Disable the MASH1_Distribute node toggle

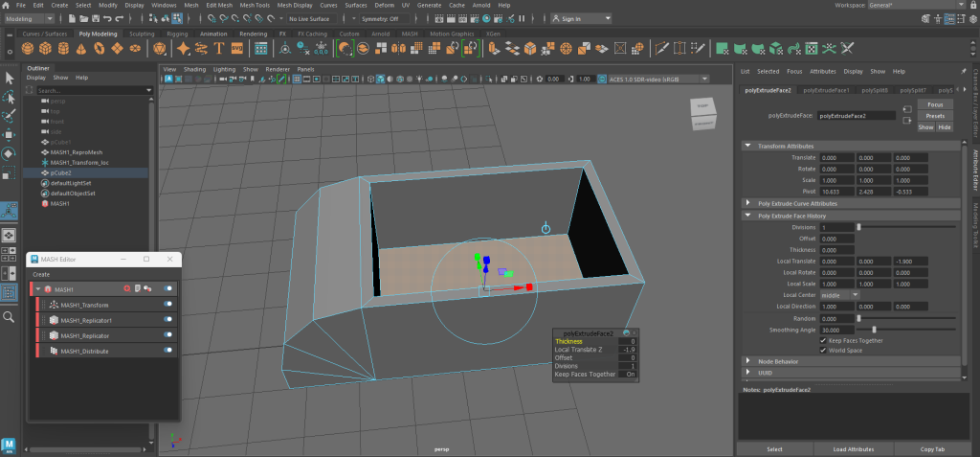(x=168, y=351)
